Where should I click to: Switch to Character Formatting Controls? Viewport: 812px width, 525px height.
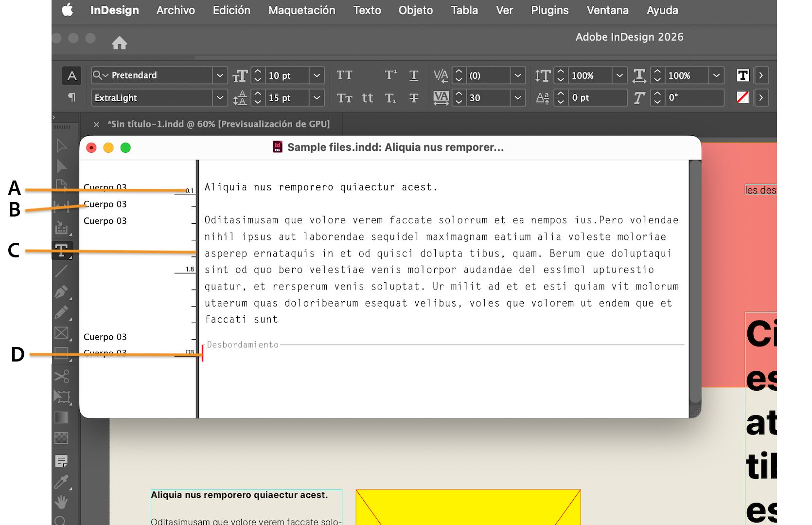72,75
